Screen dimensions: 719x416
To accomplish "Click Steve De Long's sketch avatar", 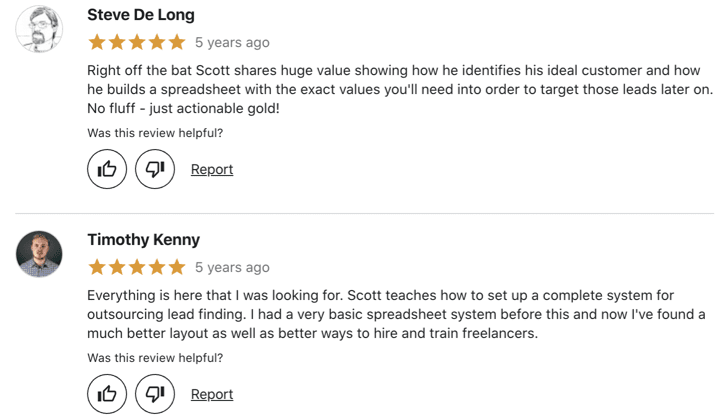I will point(39,28).
